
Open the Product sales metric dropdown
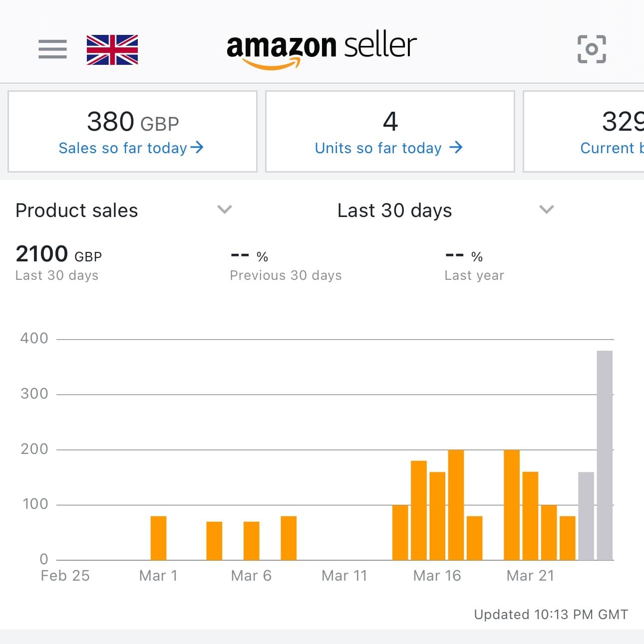coord(77,211)
